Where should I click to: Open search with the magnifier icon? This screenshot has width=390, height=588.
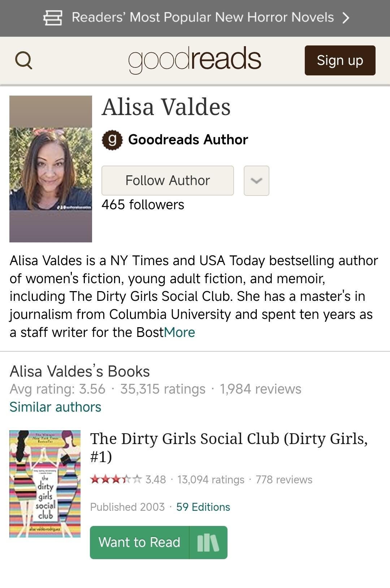coord(23,60)
